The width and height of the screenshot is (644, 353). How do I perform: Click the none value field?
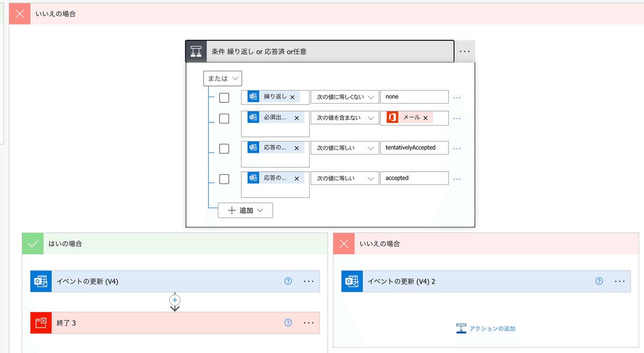[414, 97]
